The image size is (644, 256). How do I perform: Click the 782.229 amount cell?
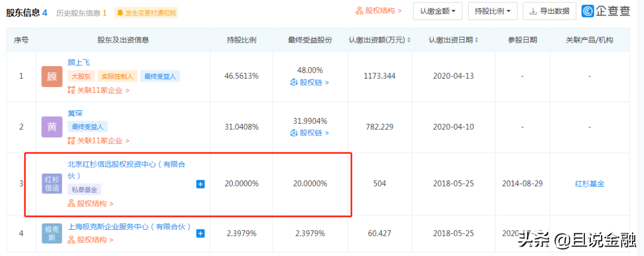[379, 127]
